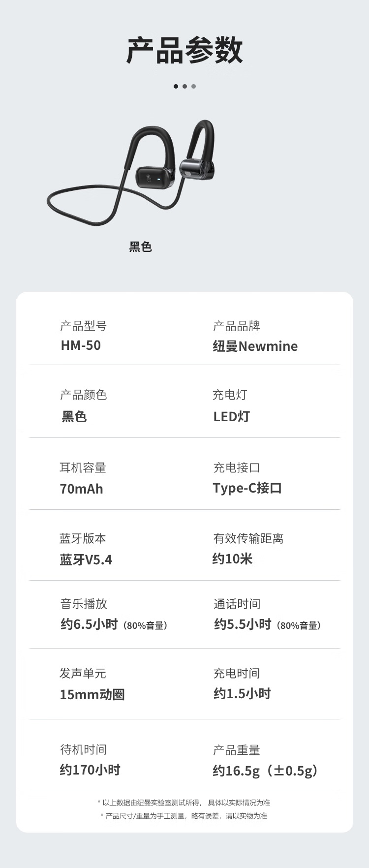Click the 约6.5小时 music playback value
Viewport: 369px width, 868px height.
(x=89, y=624)
